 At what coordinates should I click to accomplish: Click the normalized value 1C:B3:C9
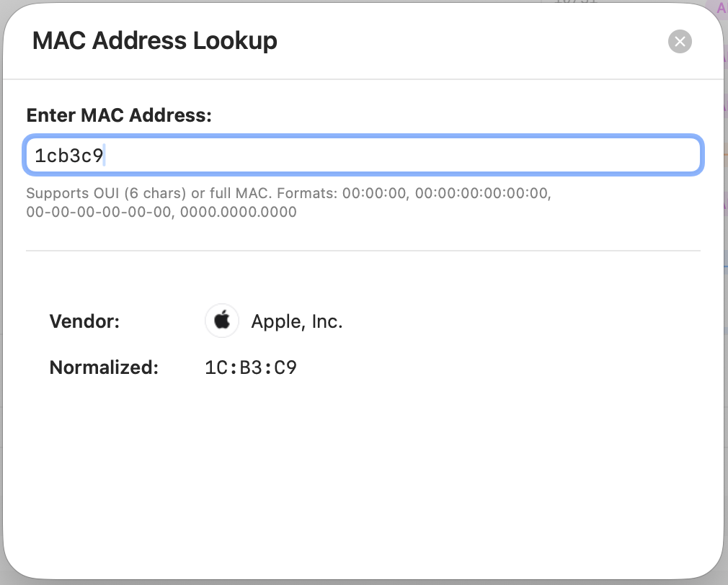coord(251,368)
